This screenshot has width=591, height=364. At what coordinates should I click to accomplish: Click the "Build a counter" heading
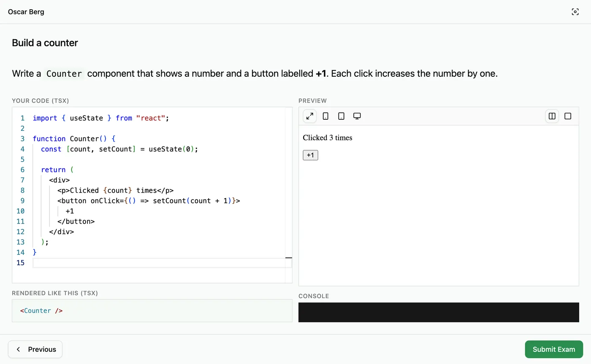(x=45, y=43)
